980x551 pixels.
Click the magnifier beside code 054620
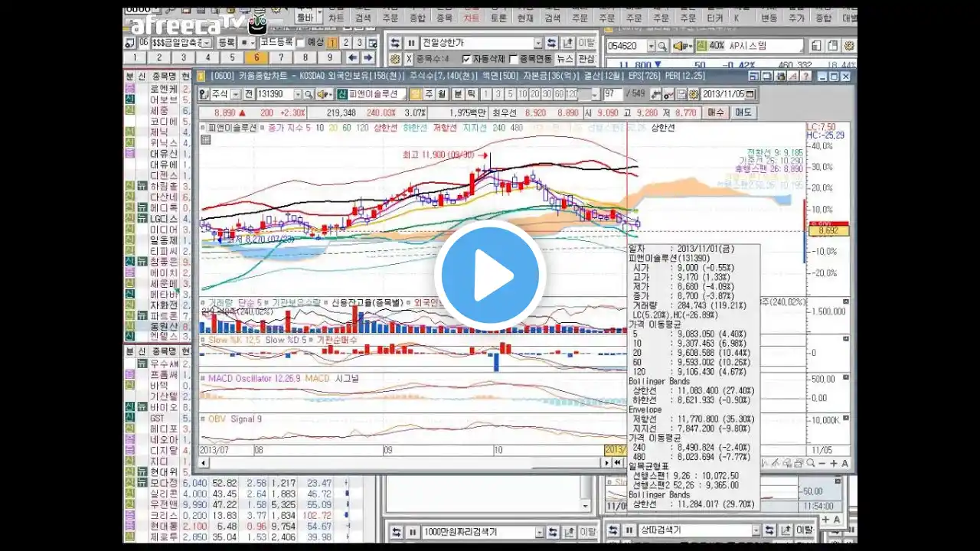662,46
